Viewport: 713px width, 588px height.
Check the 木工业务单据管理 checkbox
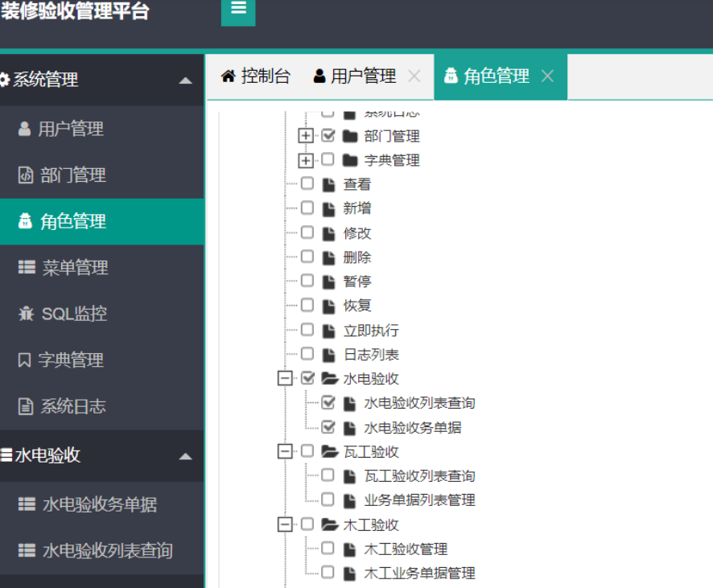pyautogui.click(x=328, y=572)
